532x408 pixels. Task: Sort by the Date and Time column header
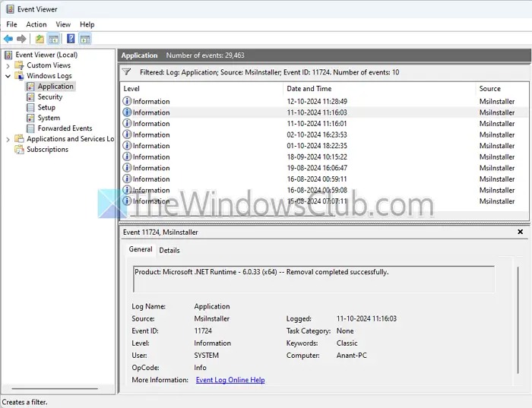tap(379, 89)
